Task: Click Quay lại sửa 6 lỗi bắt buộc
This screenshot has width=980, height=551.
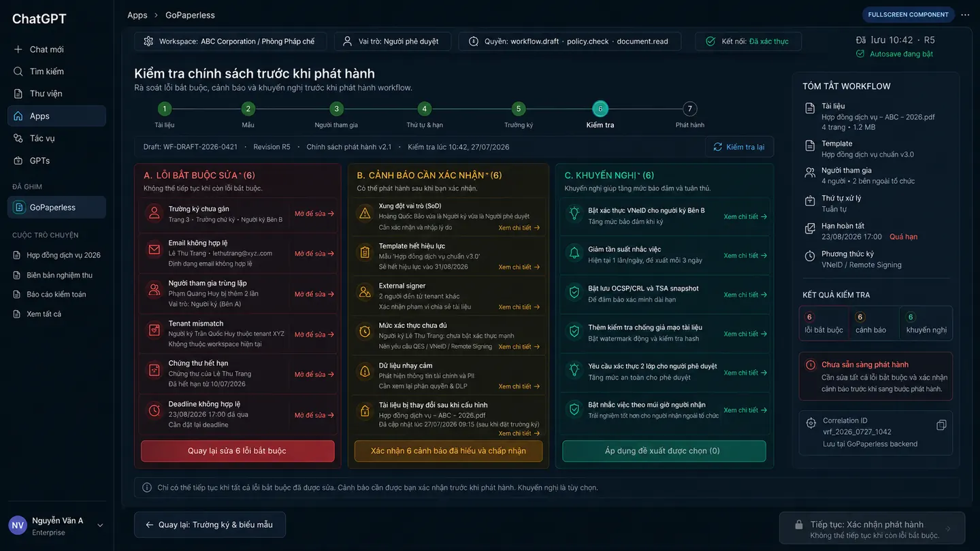Action: 238,451
